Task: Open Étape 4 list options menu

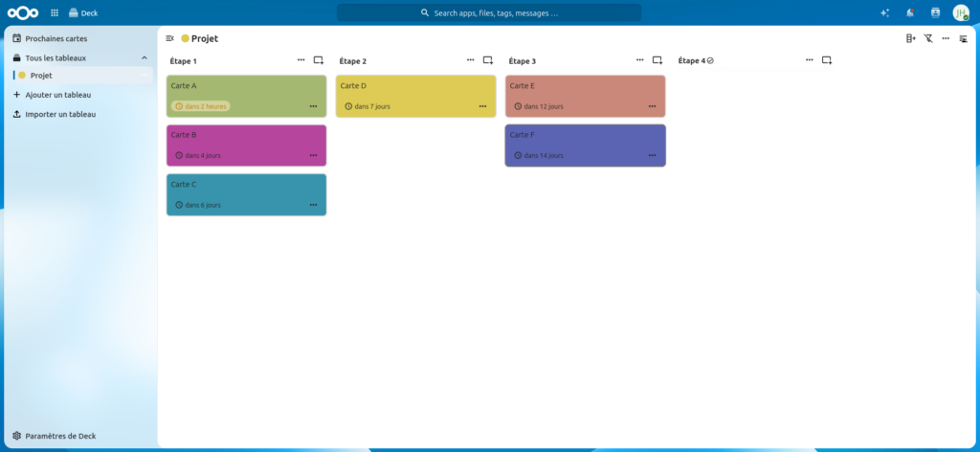Action: tap(810, 60)
